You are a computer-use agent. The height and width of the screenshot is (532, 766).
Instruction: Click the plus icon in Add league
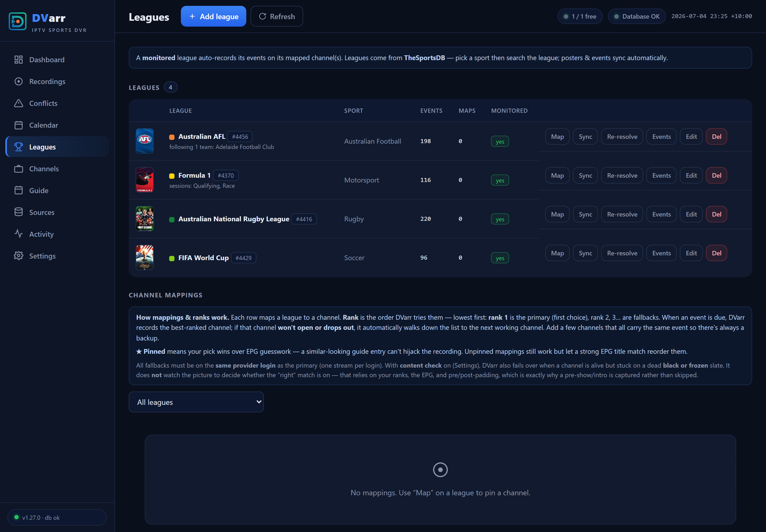coord(192,16)
